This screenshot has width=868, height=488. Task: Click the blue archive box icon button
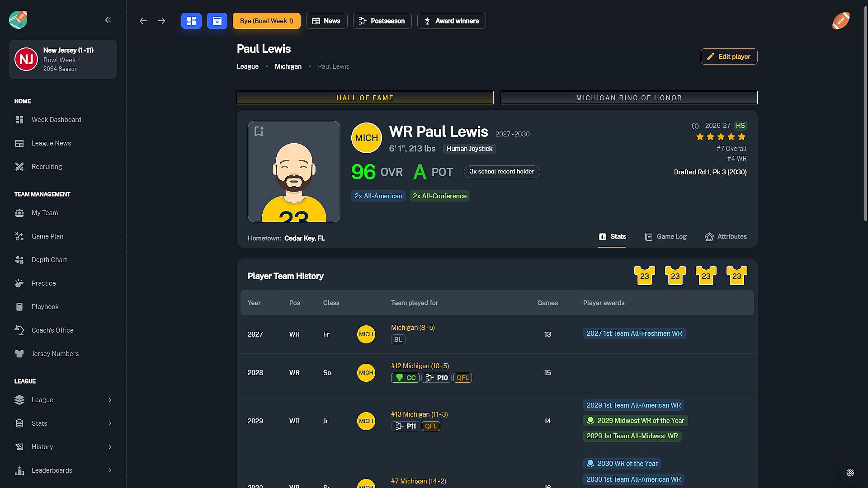click(217, 21)
